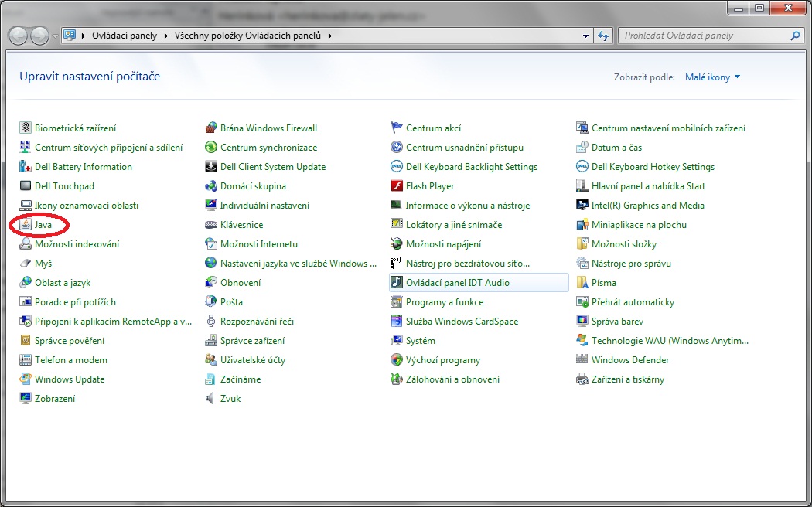This screenshot has width=812, height=507.
Task: Open the Správce zařízení link
Action: 252,341
